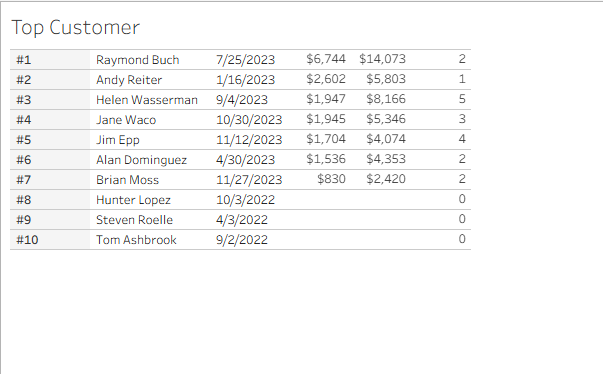Select Brian Moss customer name
This screenshot has height=374, width=603.
pos(127,180)
